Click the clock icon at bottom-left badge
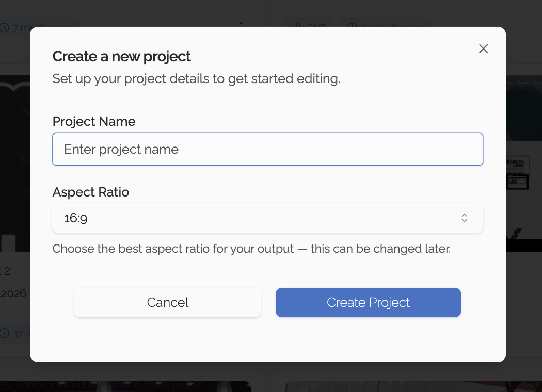Screen dimensions: 542x392 click(x=5, y=334)
